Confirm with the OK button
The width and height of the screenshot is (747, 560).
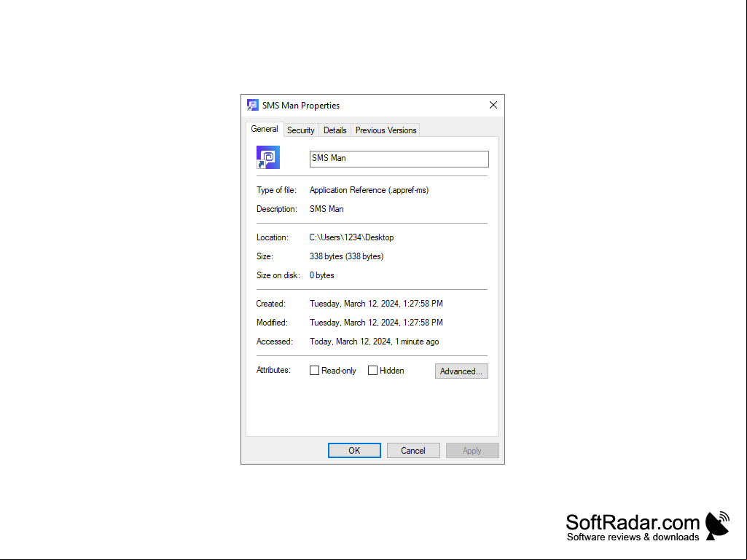click(x=354, y=451)
